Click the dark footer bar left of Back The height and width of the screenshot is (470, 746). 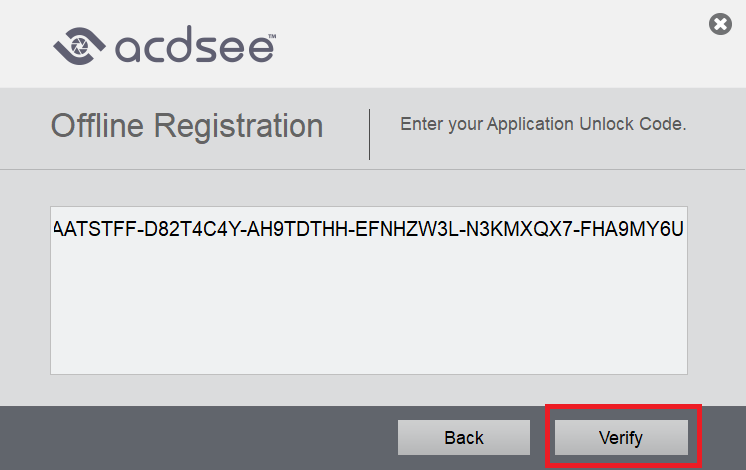[200, 437]
